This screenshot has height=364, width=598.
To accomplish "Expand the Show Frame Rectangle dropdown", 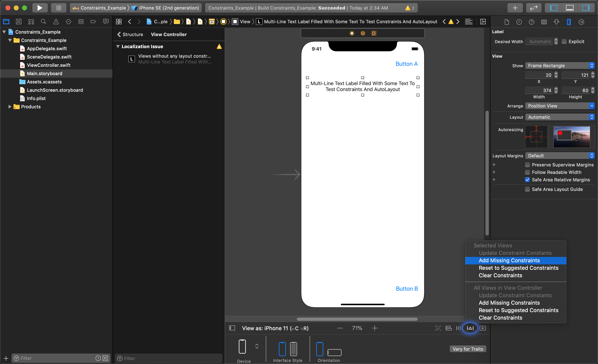I will (x=592, y=65).
